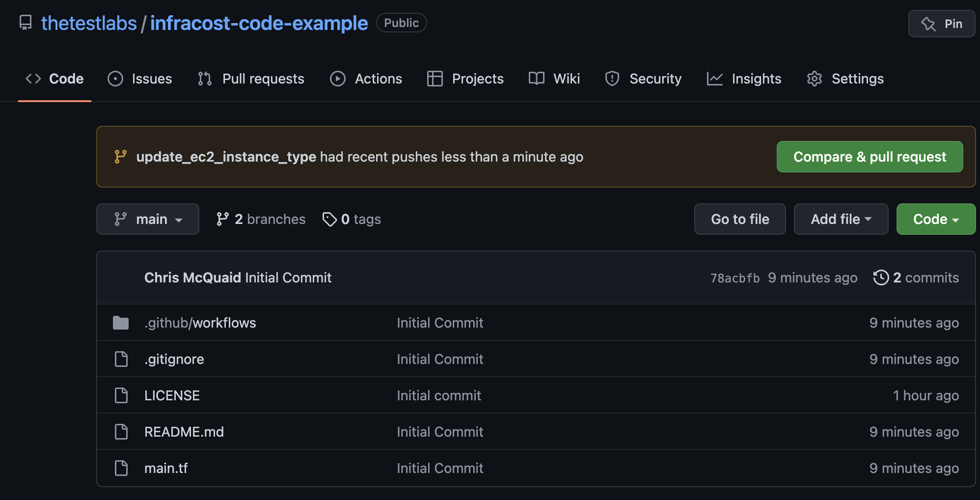Open the Projects tab
The width and height of the screenshot is (980, 500).
pos(465,79)
